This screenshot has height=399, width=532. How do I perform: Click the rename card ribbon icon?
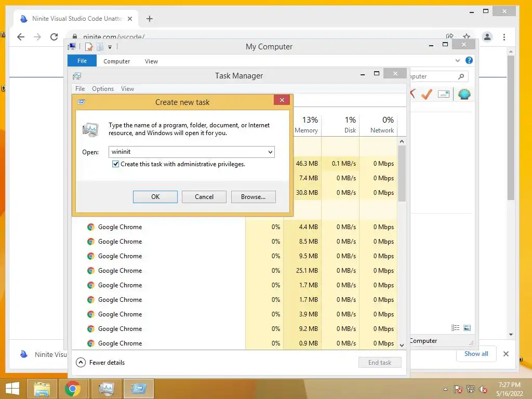(444, 94)
